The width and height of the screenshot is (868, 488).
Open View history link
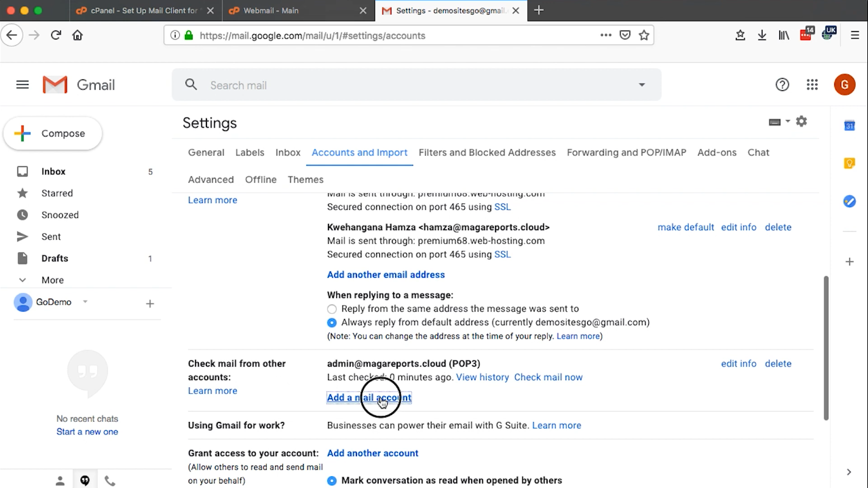point(482,377)
